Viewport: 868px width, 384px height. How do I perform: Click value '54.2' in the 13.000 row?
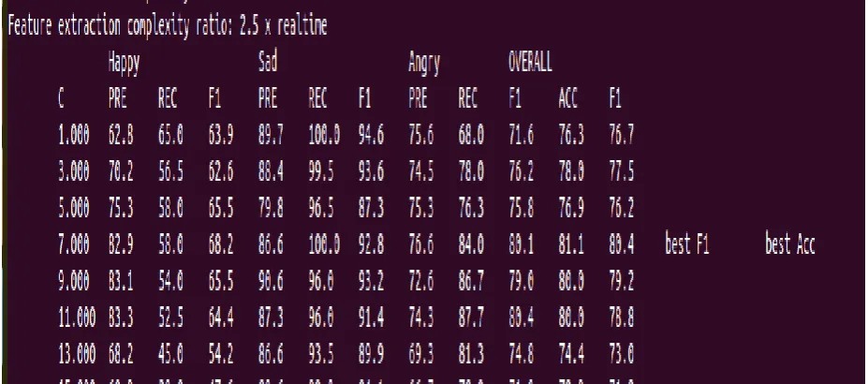[221, 354]
